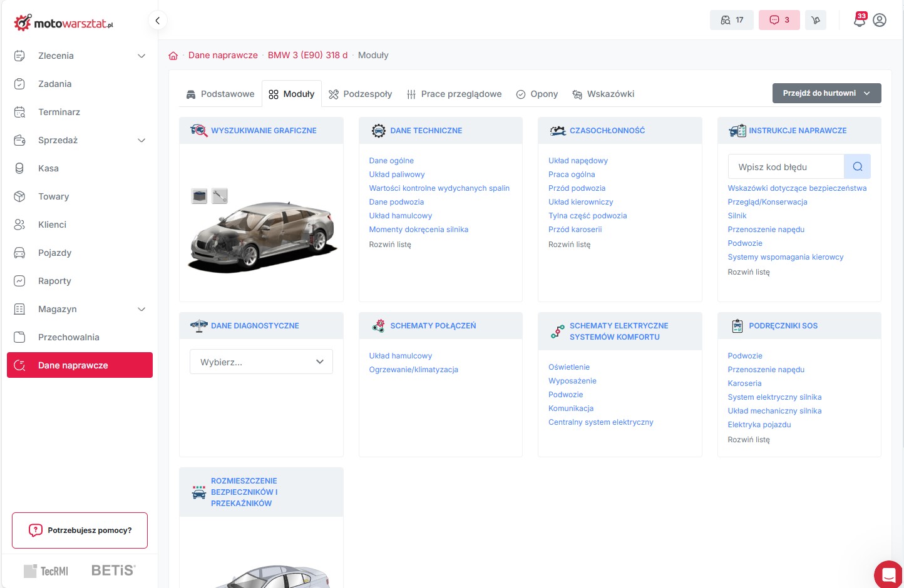The height and width of the screenshot is (588, 904).
Task: Click the vehicles counter showing 17
Action: tap(731, 20)
